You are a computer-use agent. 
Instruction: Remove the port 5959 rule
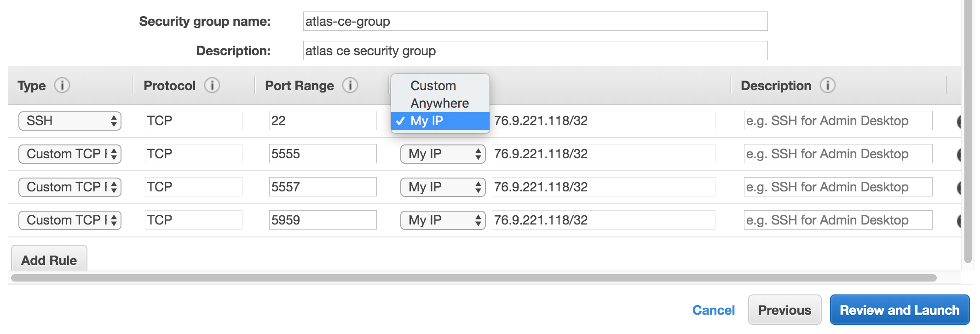(958, 221)
